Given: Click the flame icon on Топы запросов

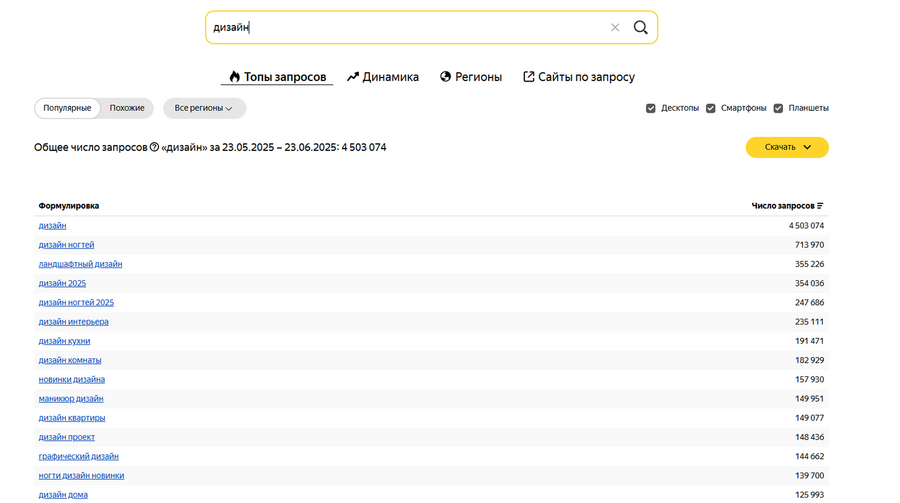Looking at the screenshot, I should (235, 77).
